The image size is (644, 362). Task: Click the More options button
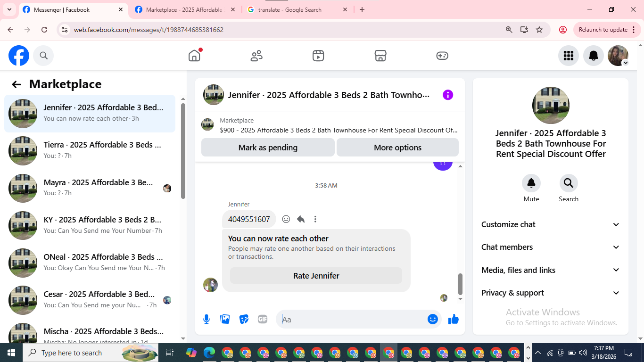[x=397, y=148]
